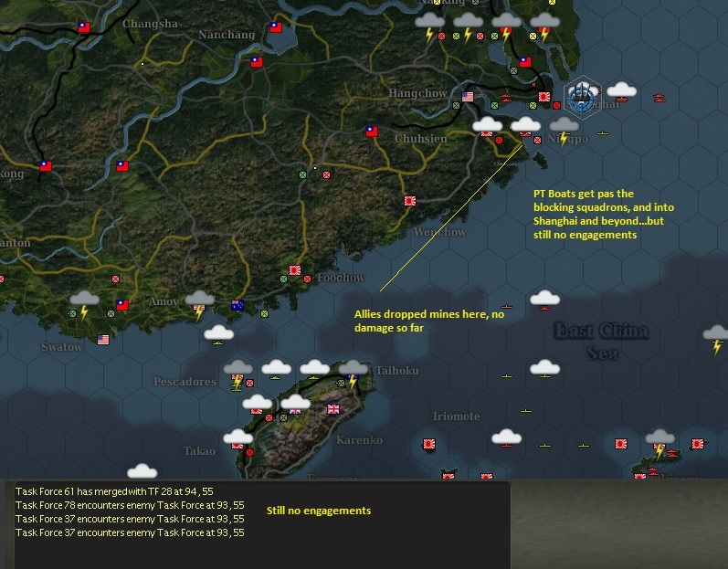This screenshot has width=728, height=569.
Task: Select the Japanese flag base at Wenchow
Action: [x=410, y=201]
